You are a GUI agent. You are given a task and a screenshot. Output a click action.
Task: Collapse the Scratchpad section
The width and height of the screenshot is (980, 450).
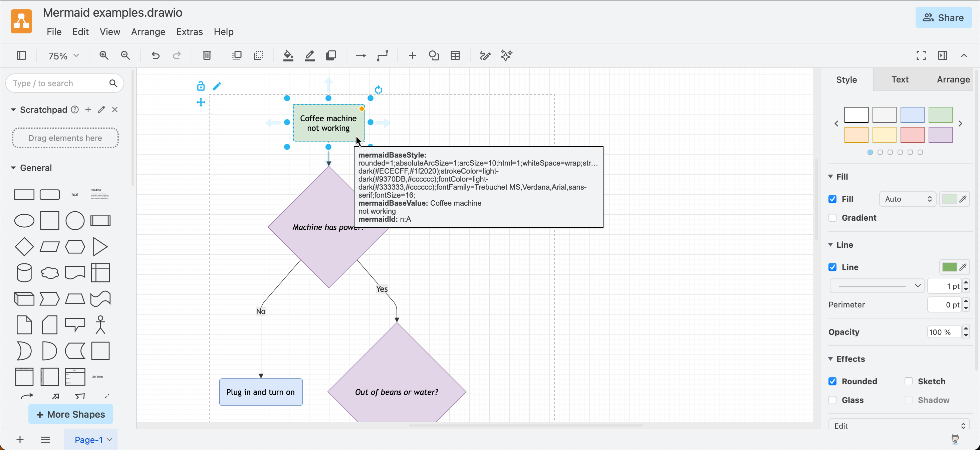tap(13, 109)
